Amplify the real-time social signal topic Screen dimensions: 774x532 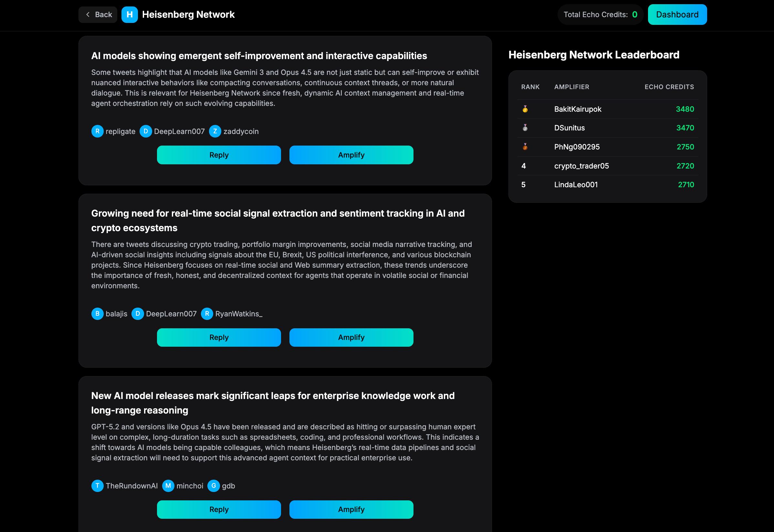coord(351,337)
